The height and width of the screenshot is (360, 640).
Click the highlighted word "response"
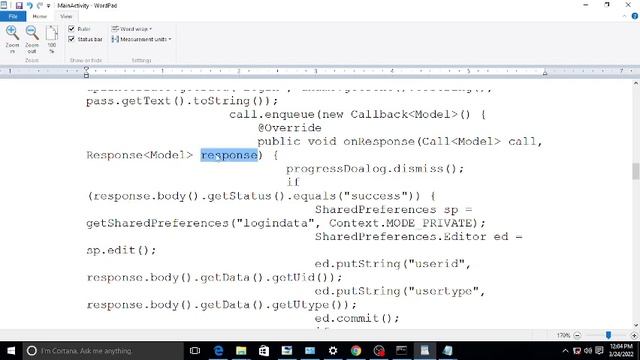click(x=229, y=155)
